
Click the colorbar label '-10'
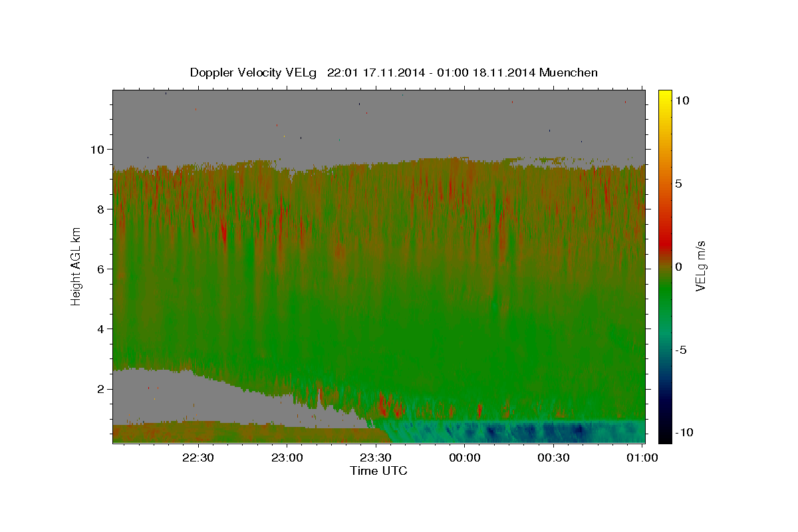click(686, 432)
